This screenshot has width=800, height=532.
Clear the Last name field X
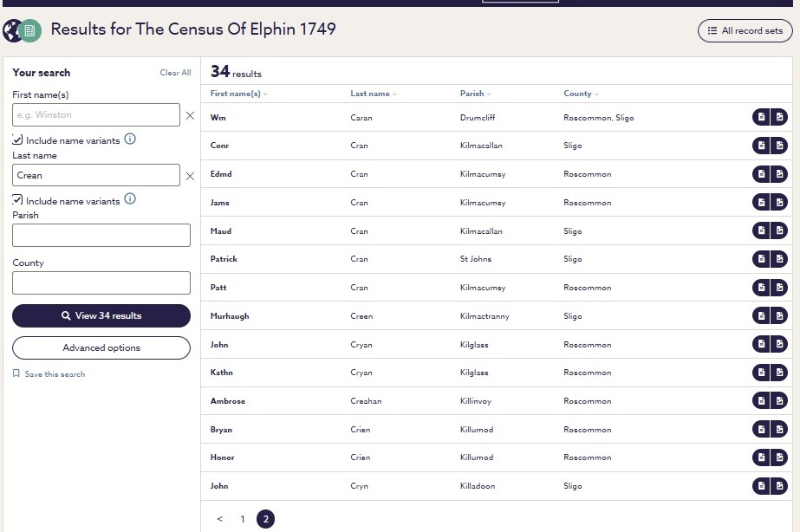190,176
